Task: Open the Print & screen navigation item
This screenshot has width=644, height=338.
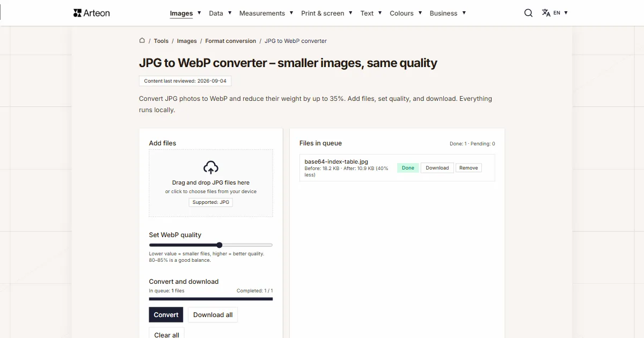Action: coord(323,13)
